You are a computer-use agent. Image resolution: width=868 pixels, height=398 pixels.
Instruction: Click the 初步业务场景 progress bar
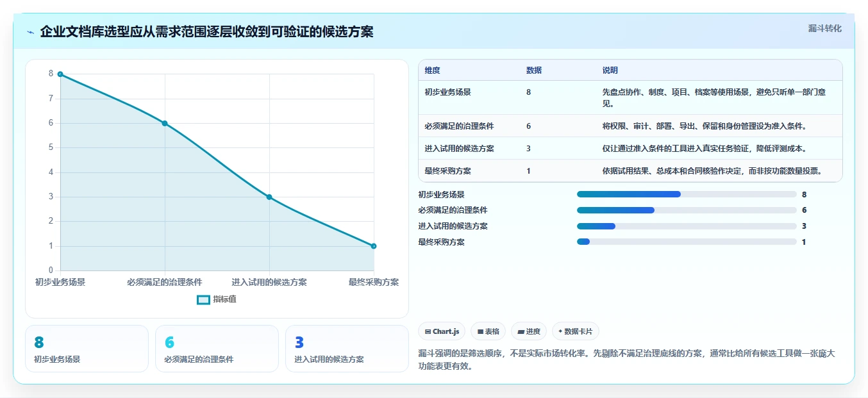click(687, 194)
